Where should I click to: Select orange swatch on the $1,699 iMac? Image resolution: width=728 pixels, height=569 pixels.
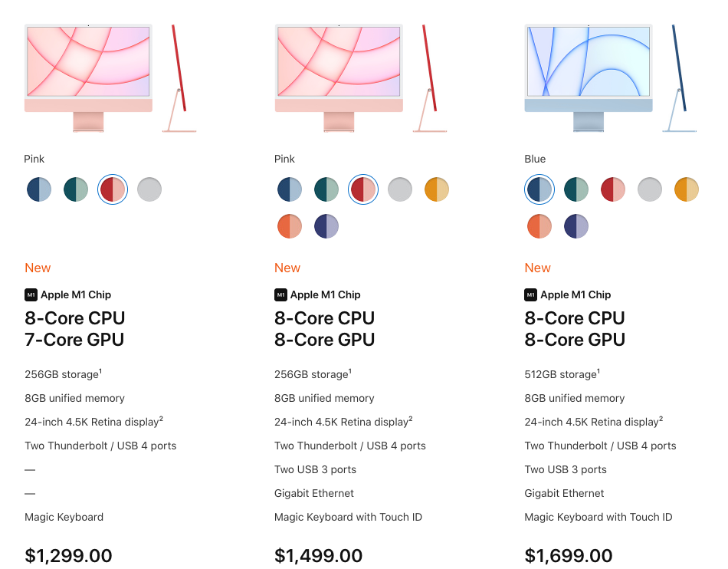[539, 226]
